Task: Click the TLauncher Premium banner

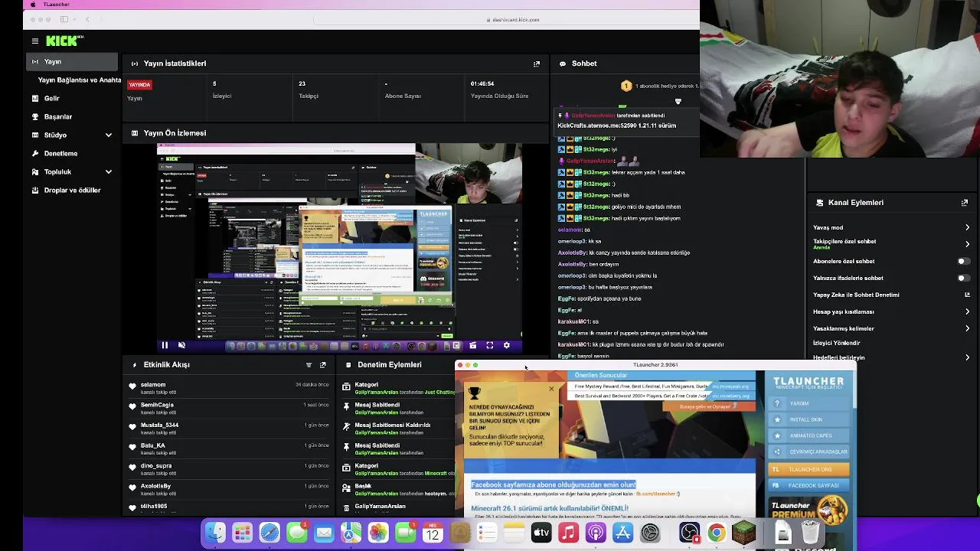Action: click(810, 511)
